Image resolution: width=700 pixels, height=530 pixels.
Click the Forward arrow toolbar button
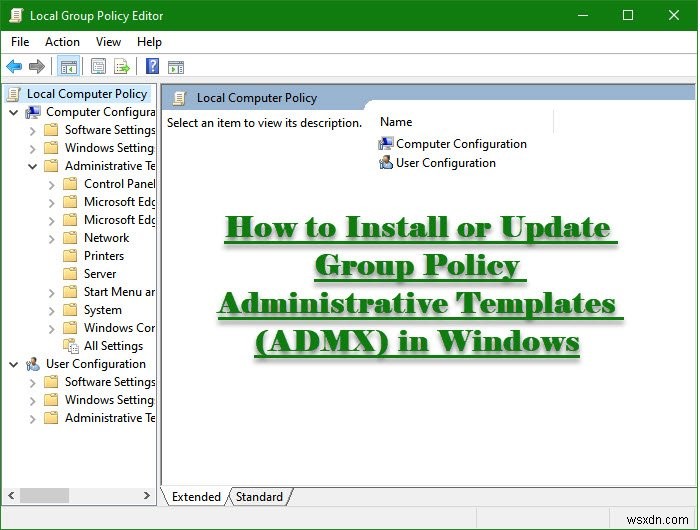click(37, 67)
